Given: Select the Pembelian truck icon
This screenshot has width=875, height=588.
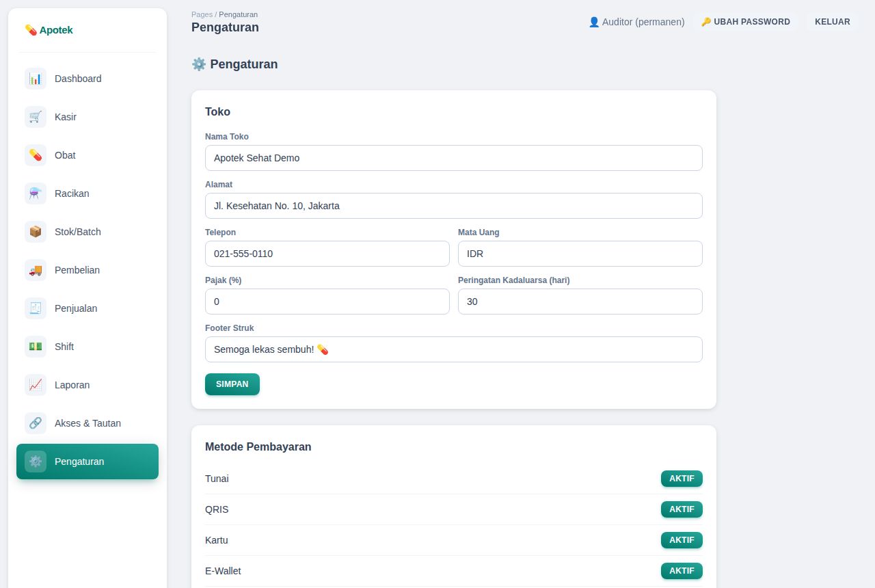Looking at the screenshot, I should point(36,270).
